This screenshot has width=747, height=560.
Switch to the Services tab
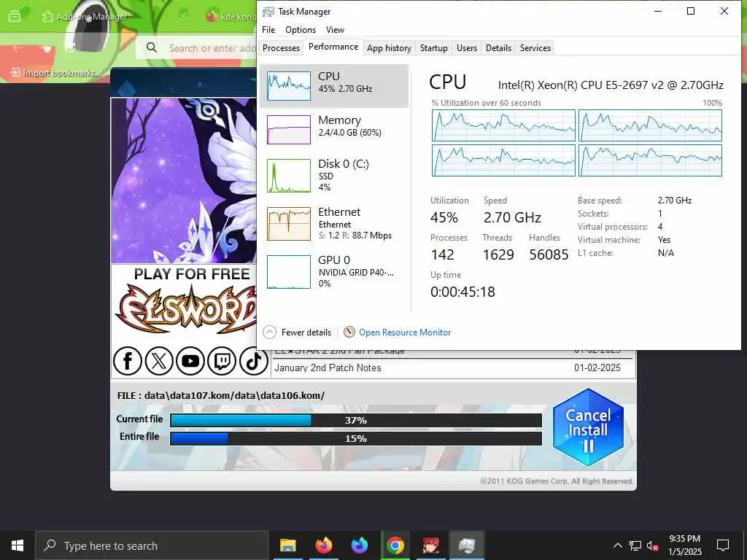[x=535, y=47]
